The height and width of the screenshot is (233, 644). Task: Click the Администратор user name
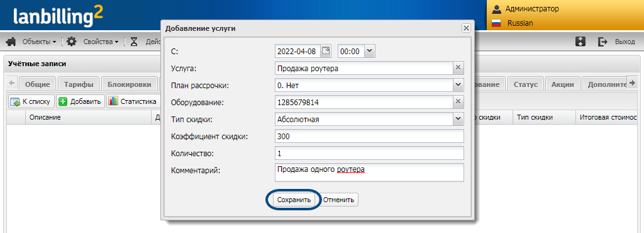(x=532, y=9)
